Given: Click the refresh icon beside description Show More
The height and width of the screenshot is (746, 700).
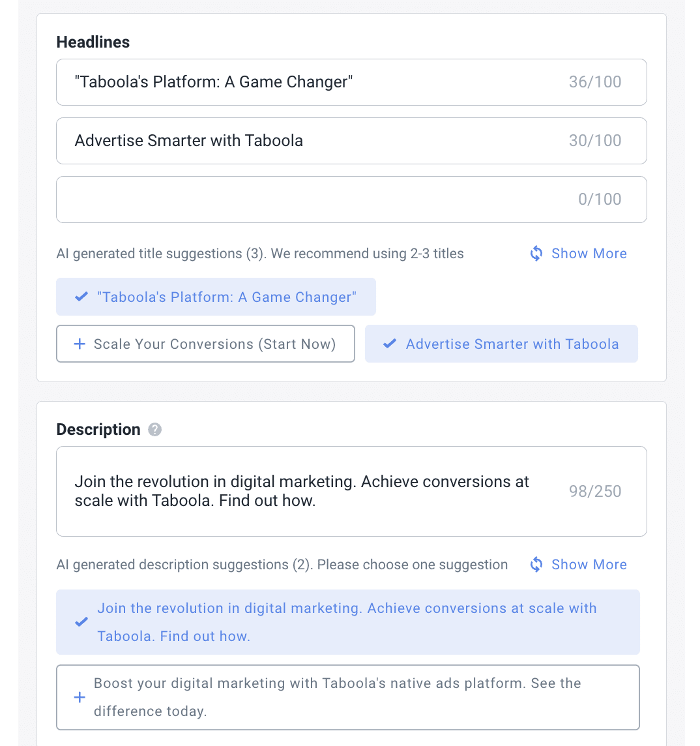Looking at the screenshot, I should coord(536,564).
